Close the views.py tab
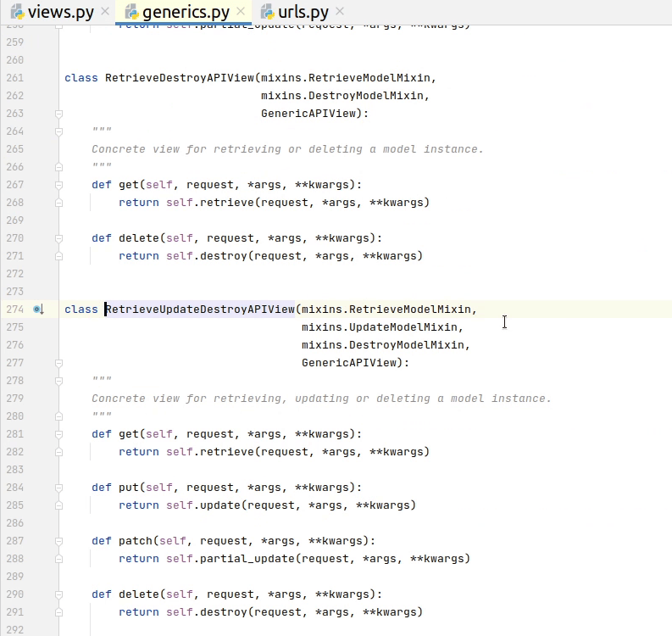 pos(105,12)
